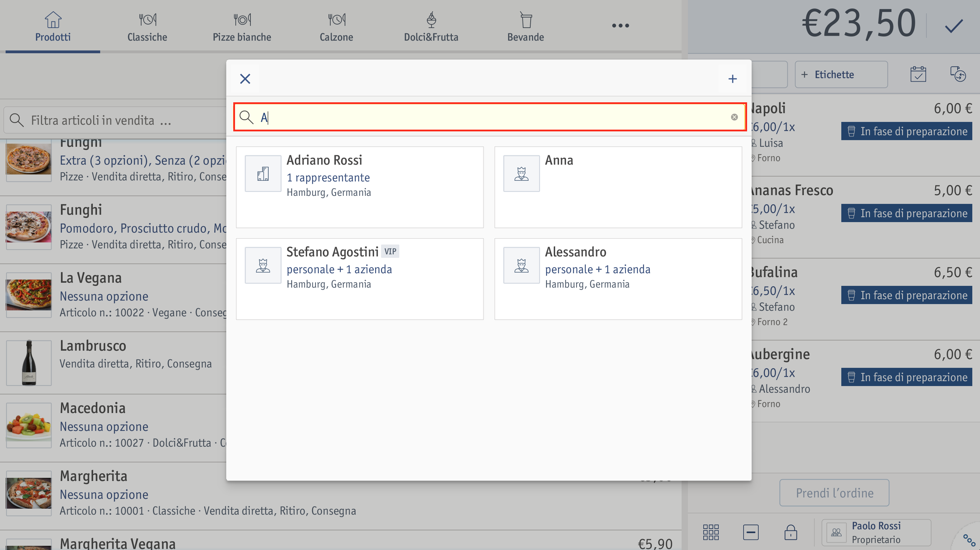Open the Prodotti tab
This screenshot has height=550, width=980.
[x=53, y=27]
